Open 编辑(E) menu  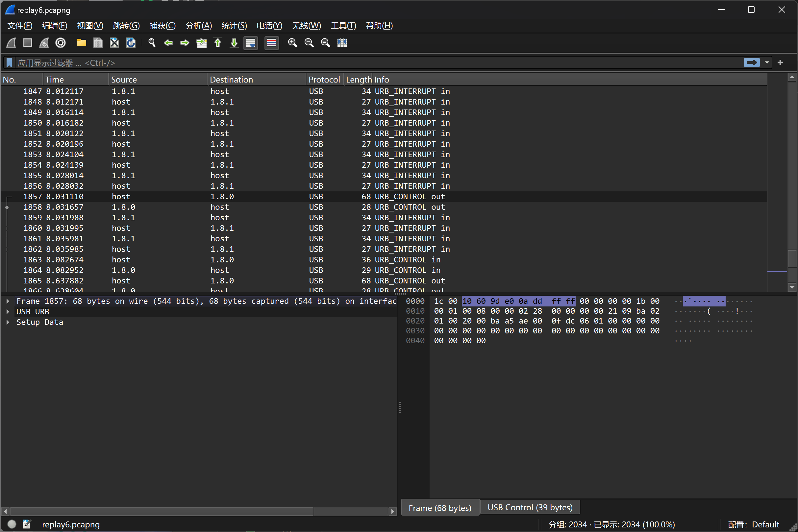pos(55,26)
